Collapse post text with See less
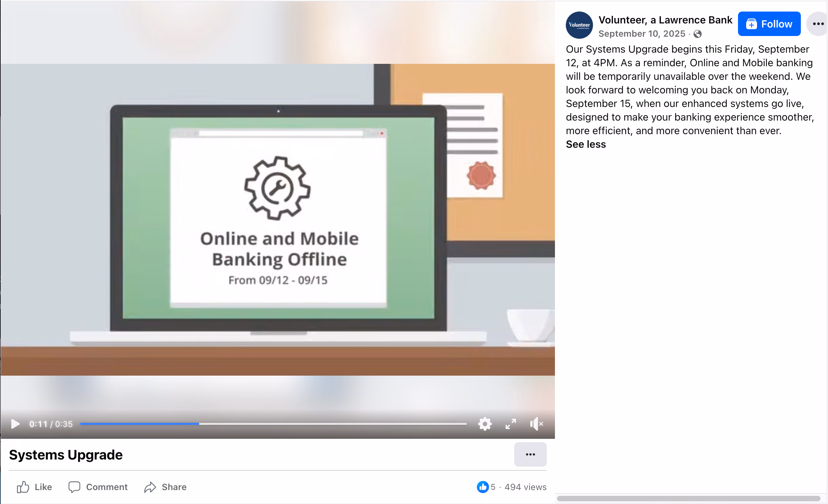 586,144
